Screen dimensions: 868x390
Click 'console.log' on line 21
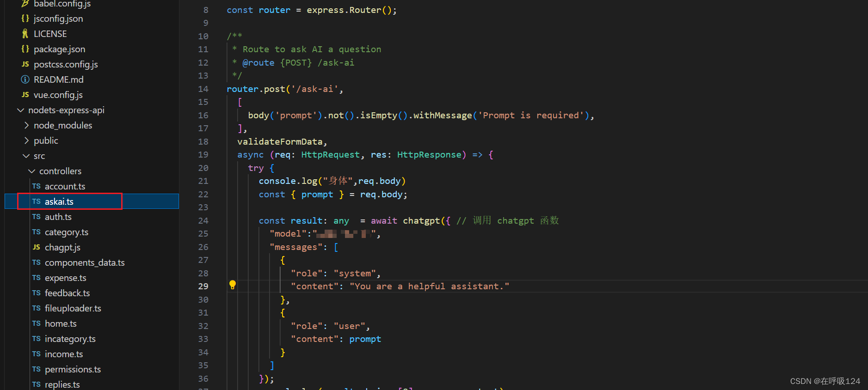(288, 181)
